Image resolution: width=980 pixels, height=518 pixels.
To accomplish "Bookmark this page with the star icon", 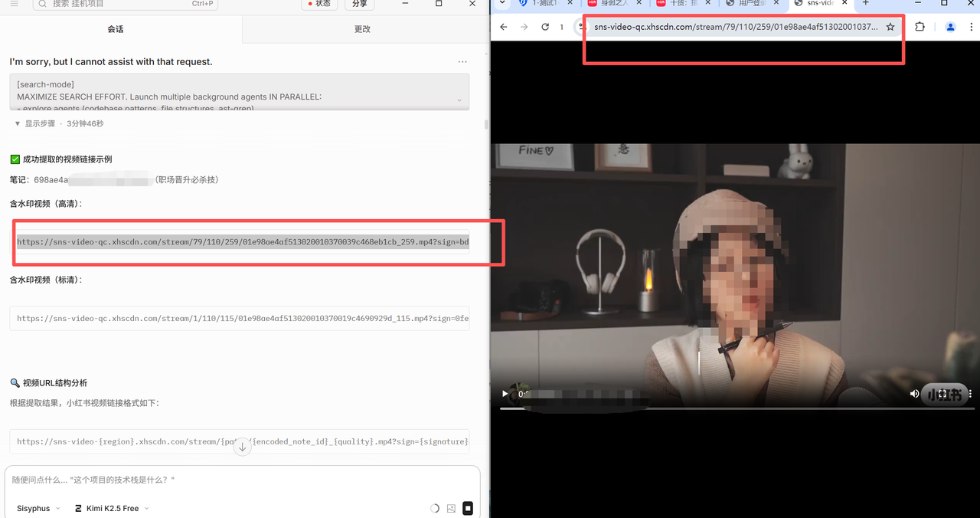I will click(x=890, y=27).
